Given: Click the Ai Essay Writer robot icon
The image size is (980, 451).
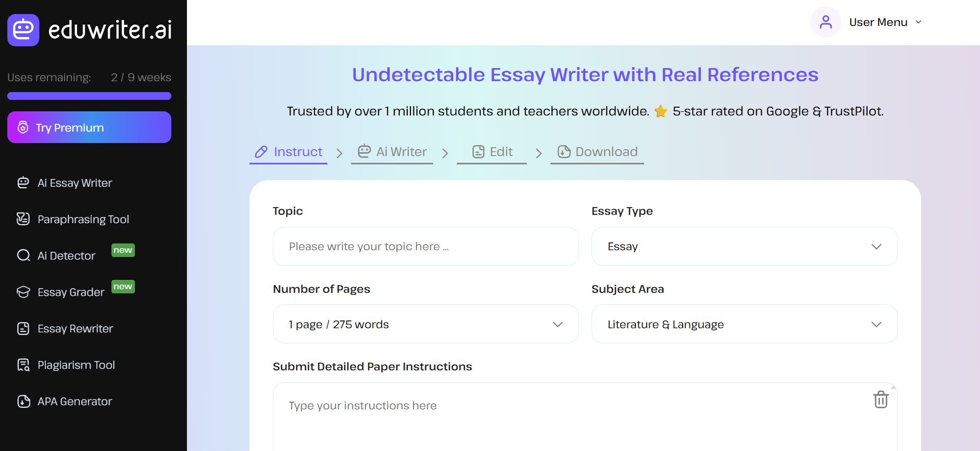Looking at the screenshot, I should (23, 183).
